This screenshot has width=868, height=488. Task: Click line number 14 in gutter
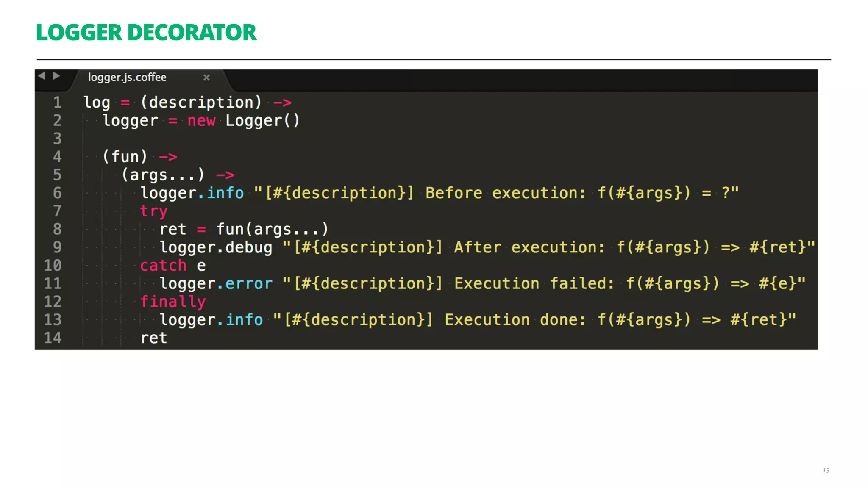[53, 338]
